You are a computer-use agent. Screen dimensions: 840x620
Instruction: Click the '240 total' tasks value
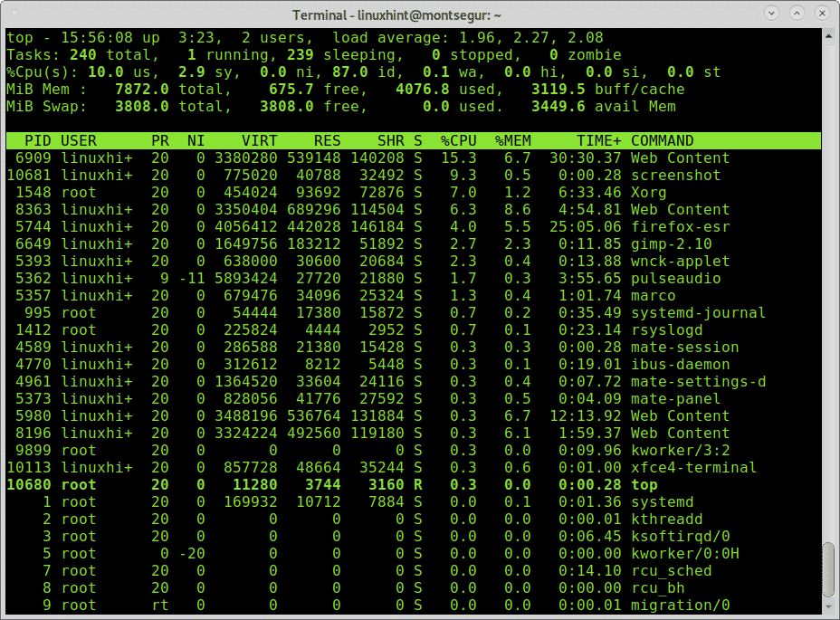pos(110,55)
